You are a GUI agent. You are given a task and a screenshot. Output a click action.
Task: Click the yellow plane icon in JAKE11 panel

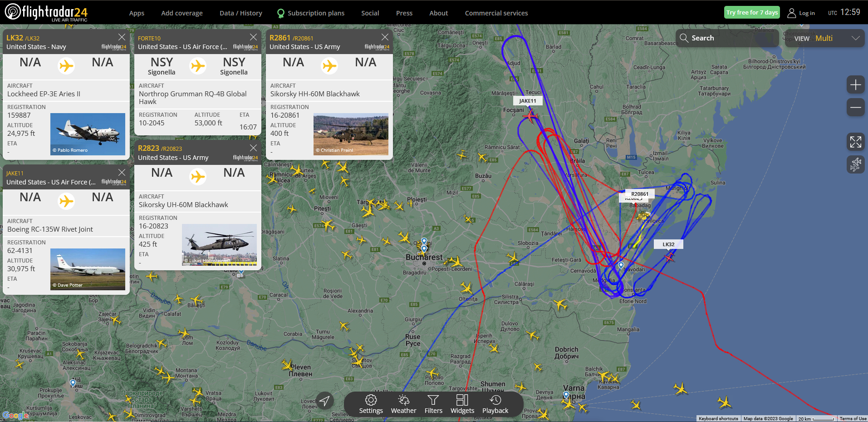pyautogui.click(x=66, y=201)
